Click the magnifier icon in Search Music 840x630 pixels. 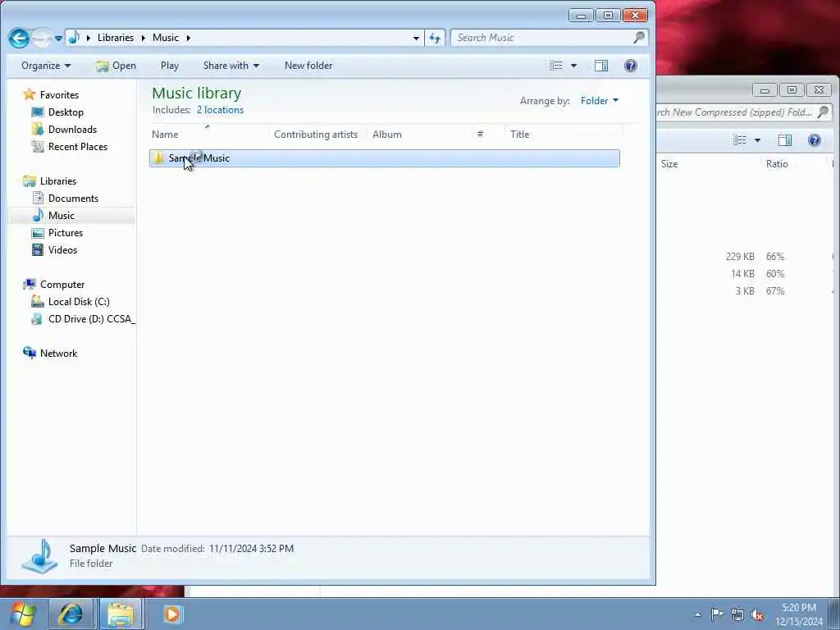click(638, 38)
